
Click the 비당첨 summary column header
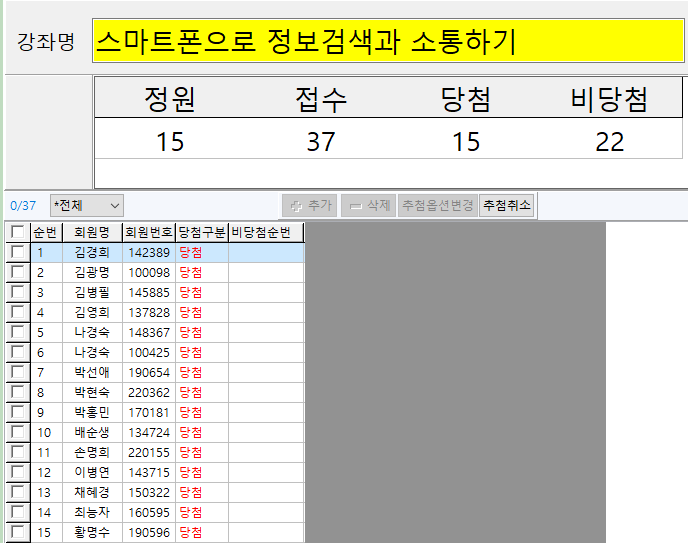pyautogui.click(x=609, y=99)
